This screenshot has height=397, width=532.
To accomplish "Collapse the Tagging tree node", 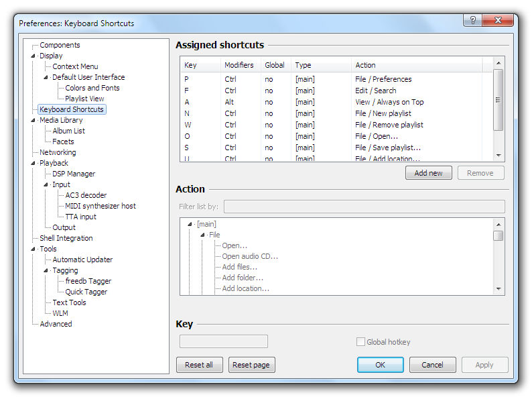I will pos(46,270).
